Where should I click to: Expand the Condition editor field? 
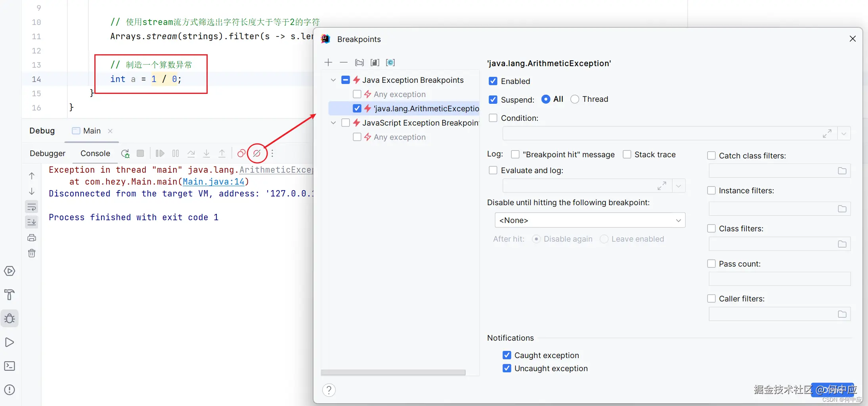click(x=827, y=133)
